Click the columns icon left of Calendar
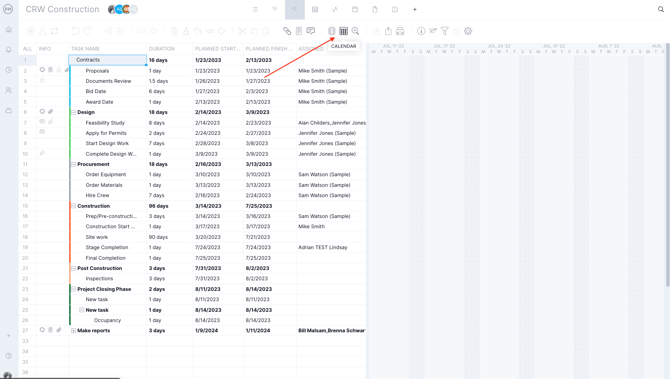670x379 pixels. pos(332,31)
